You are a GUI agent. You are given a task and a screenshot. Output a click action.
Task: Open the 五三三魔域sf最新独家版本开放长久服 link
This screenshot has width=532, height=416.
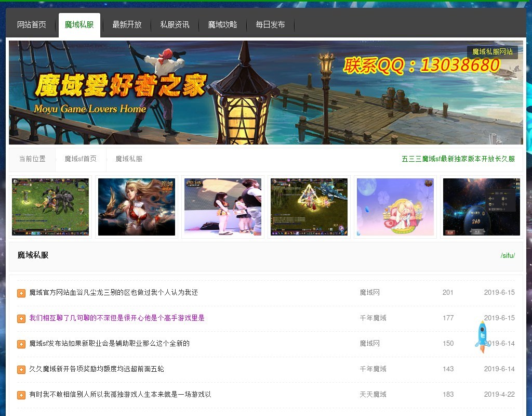[x=458, y=159]
